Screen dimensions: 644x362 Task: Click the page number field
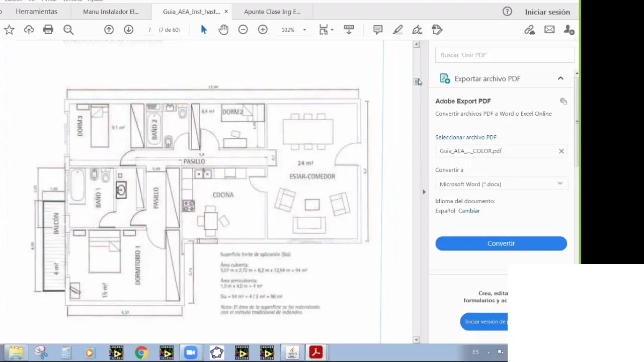[149, 30]
